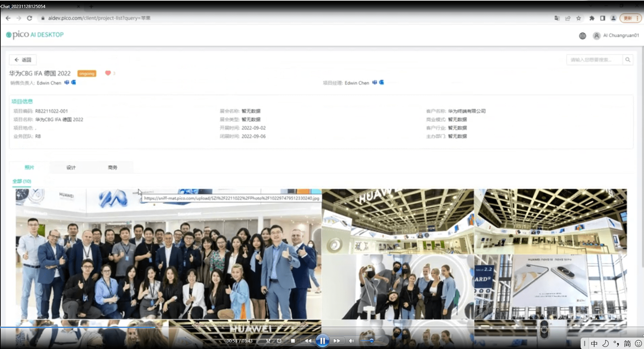Click the 项目信息 section heading
The height and width of the screenshot is (349, 644).
tap(22, 101)
